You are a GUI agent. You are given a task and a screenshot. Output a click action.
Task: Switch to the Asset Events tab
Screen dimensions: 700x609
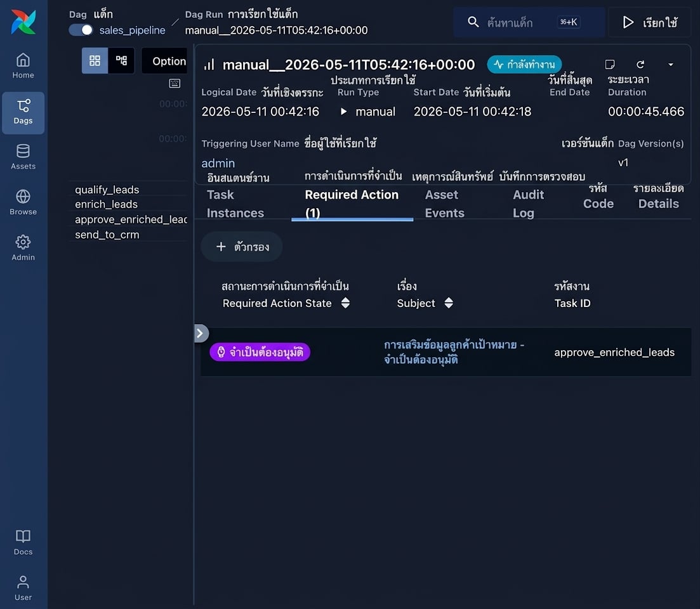pyautogui.click(x=445, y=204)
